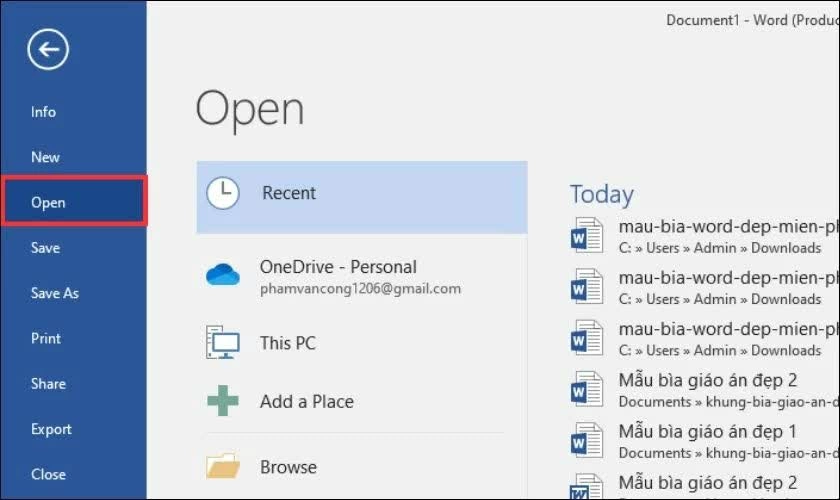Select Close in the sidebar

coord(48,474)
